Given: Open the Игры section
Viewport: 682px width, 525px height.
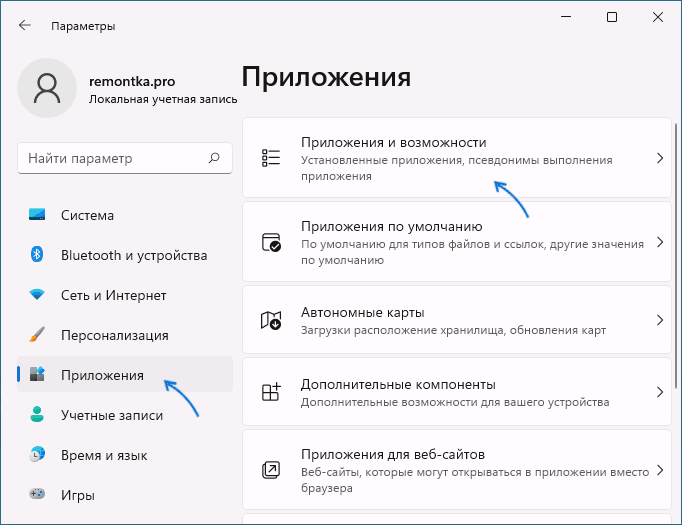Looking at the screenshot, I should tap(125, 495).
